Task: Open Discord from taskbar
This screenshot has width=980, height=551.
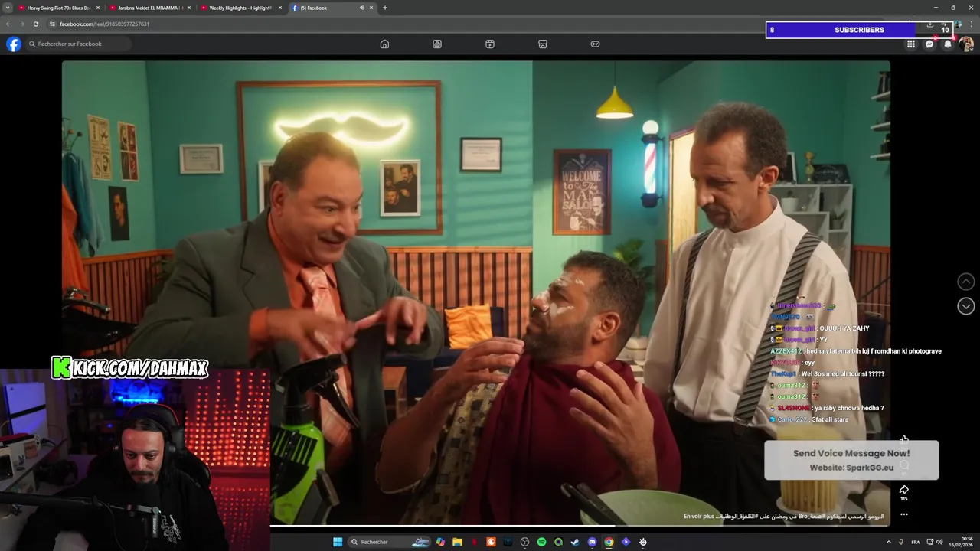Action: click(x=592, y=542)
